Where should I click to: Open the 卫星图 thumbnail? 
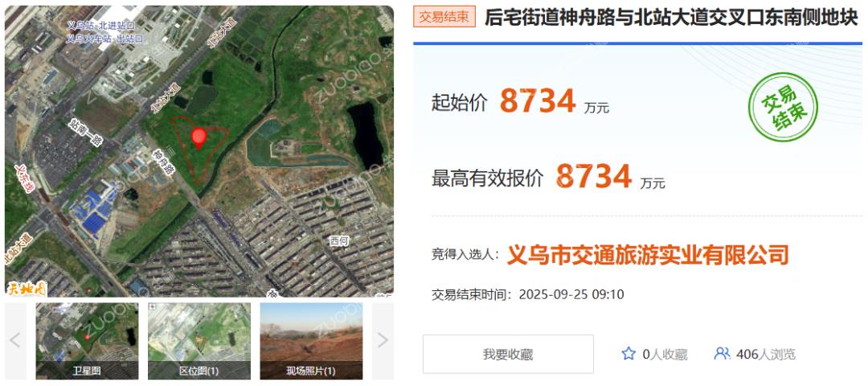[x=87, y=341]
